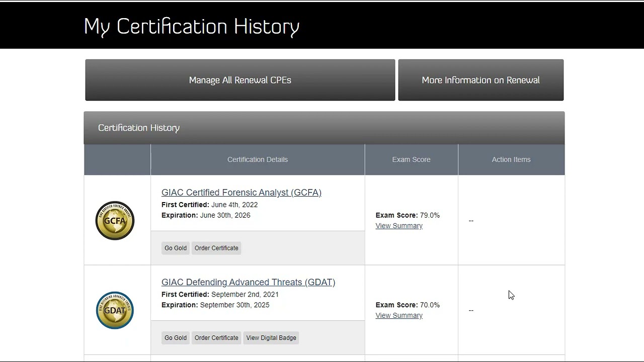The height and width of the screenshot is (362, 644).
Task: Click the Certification Details column header
Action: (x=258, y=159)
